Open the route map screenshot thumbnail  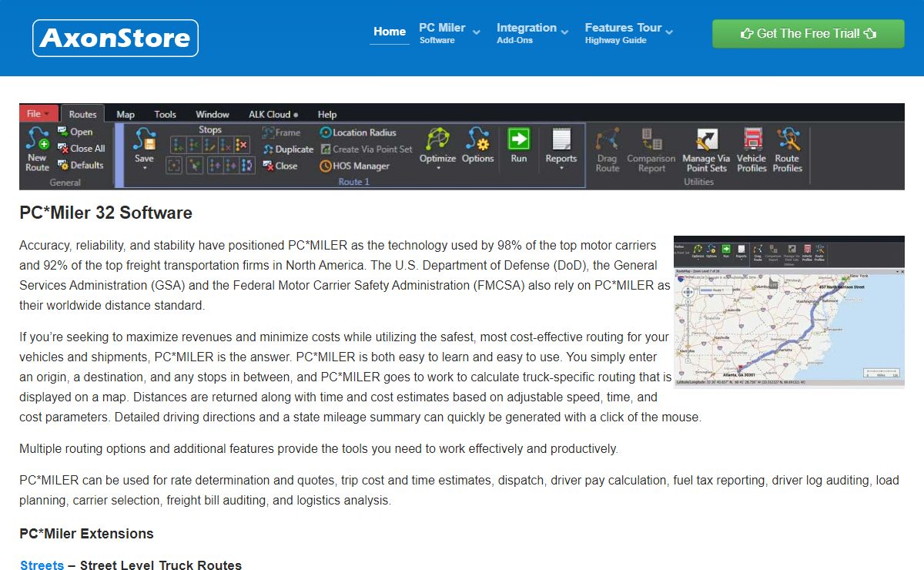(x=789, y=311)
